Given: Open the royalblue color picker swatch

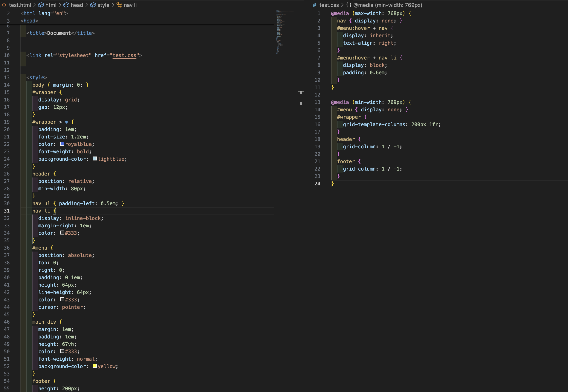Looking at the screenshot, I should click(x=62, y=144).
